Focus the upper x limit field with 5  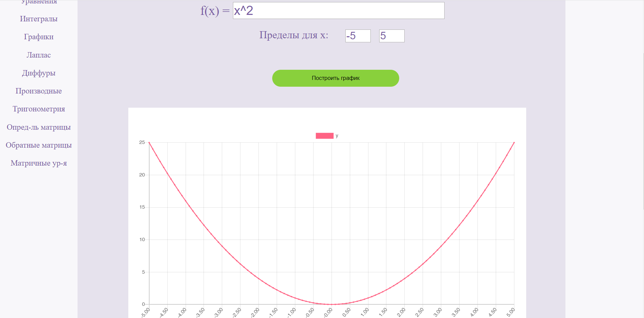point(392,36)
